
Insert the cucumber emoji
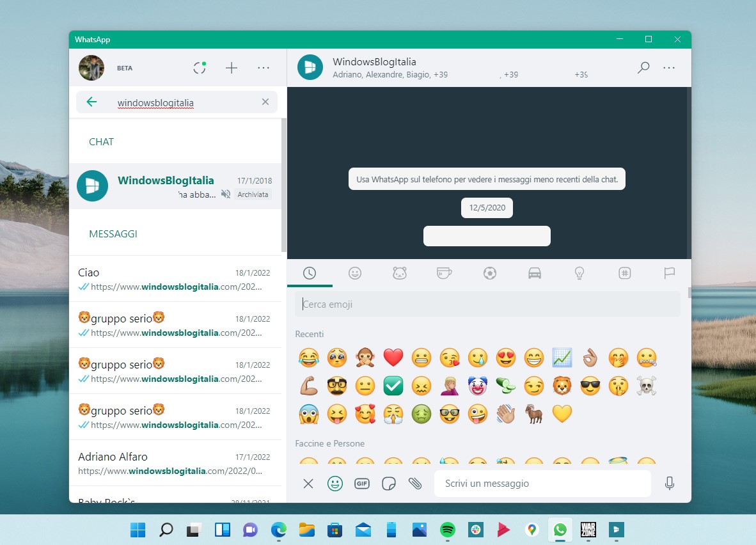pyautogui.click(x=506, y=386)
